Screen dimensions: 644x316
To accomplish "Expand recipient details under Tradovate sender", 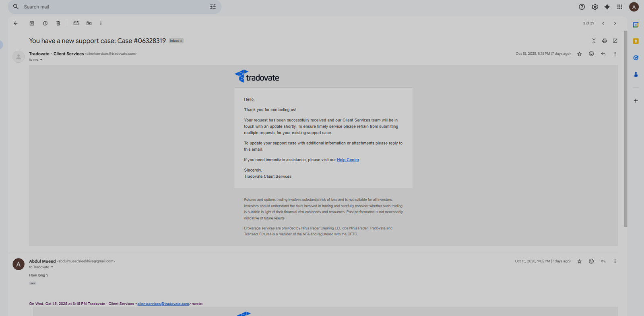I will (x=41, y=60).
